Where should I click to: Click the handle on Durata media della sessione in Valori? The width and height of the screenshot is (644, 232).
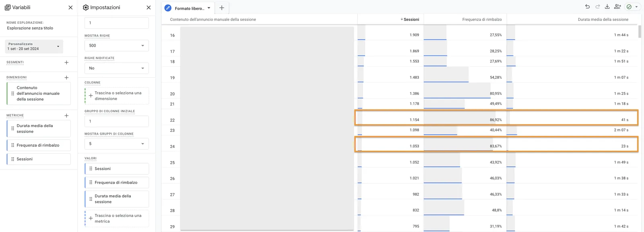[91, 199]
